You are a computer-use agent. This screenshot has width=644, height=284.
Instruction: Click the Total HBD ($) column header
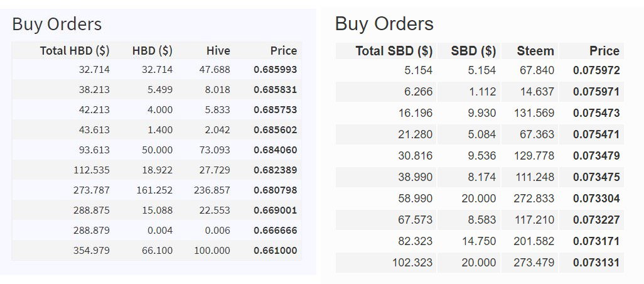coord(75,50)
